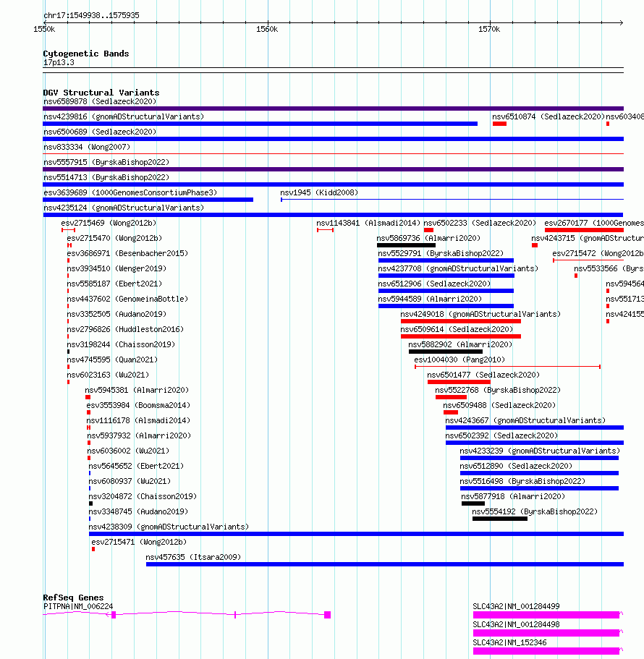The height and width of the screenshot is (659, 644).
Task: Click nsv4249018 (gnomADStructuralVariants) label
Action: [x=480, y=313]
